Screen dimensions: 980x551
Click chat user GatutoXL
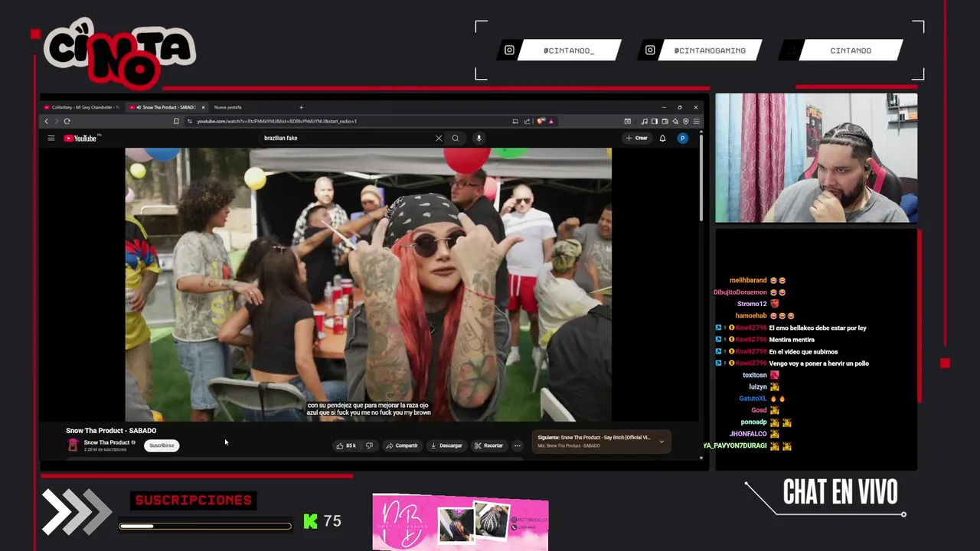pyautogui.click(x=753, y=399)
